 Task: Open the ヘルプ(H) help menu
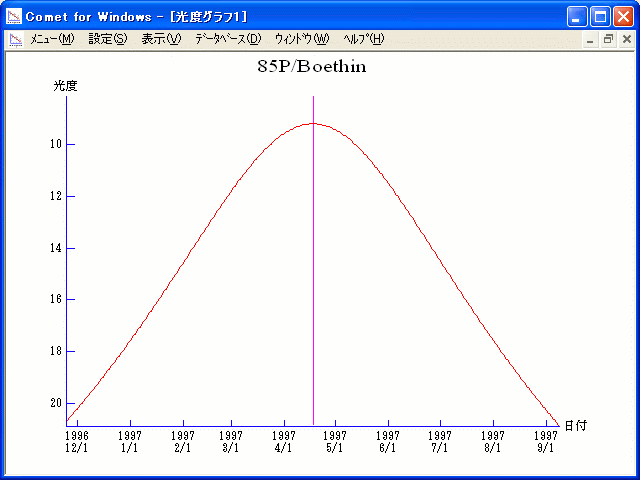tap(363, 39)
